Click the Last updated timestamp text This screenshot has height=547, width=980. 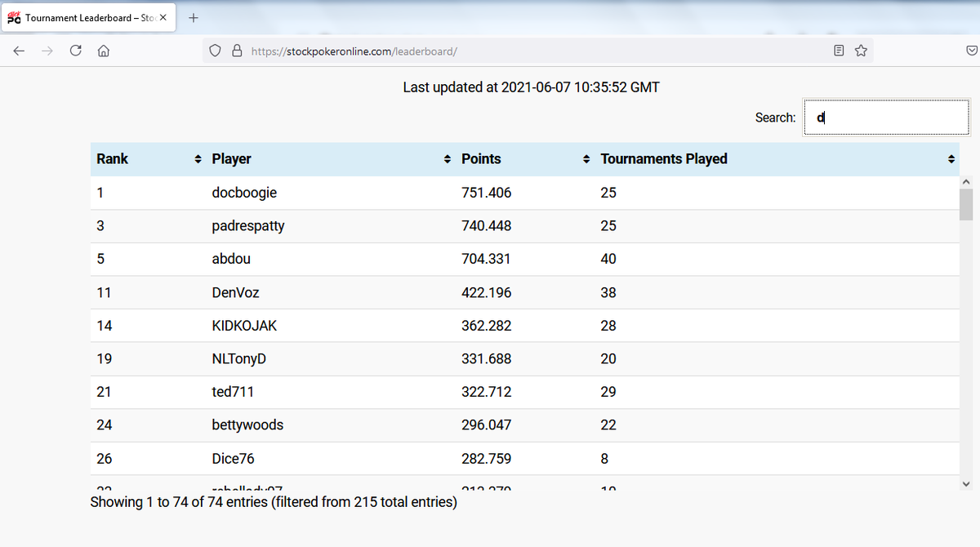[531, 87]
